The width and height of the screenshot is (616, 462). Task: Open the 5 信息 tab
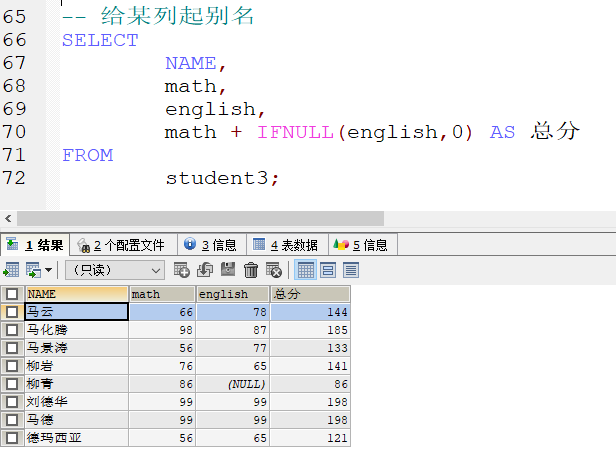coord(363,245)
